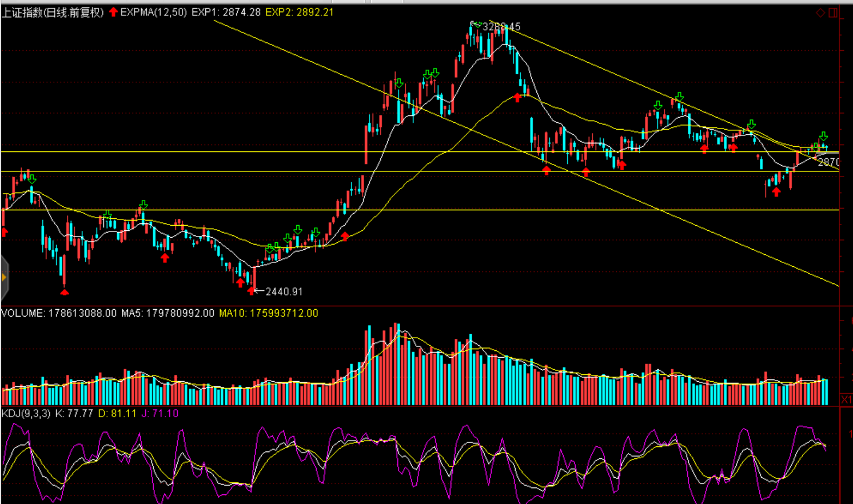Click the rightmost green sell arrow marker
The width and height of the screenshot is (853, 504).
point(823,136)
